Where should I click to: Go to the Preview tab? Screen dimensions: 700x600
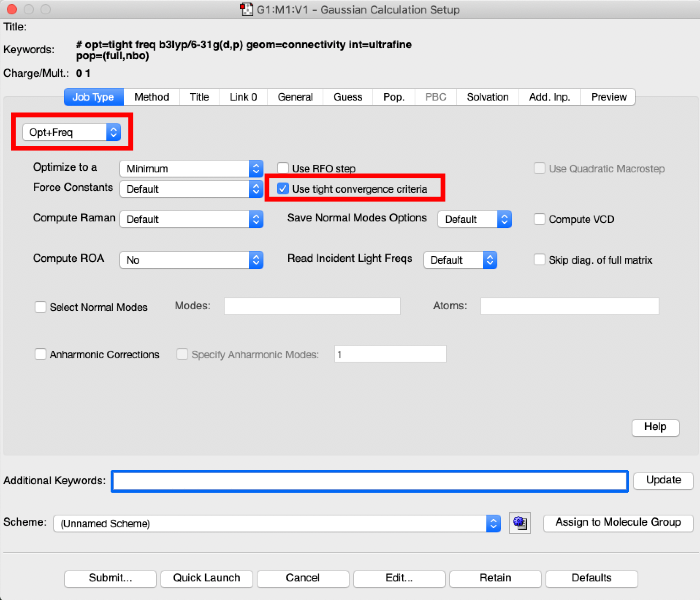click(608, 97)
